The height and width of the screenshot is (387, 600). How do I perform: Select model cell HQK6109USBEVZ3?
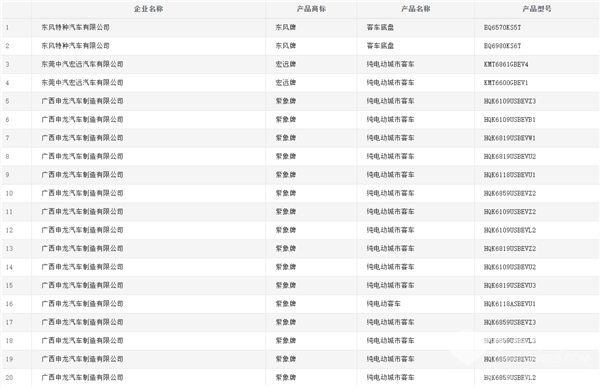510,101
